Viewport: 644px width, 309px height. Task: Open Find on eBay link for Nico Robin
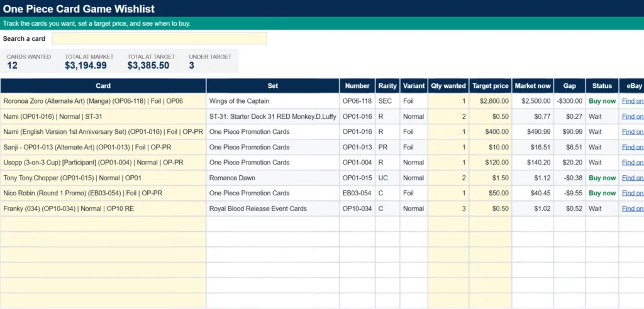tap(633, 193)
